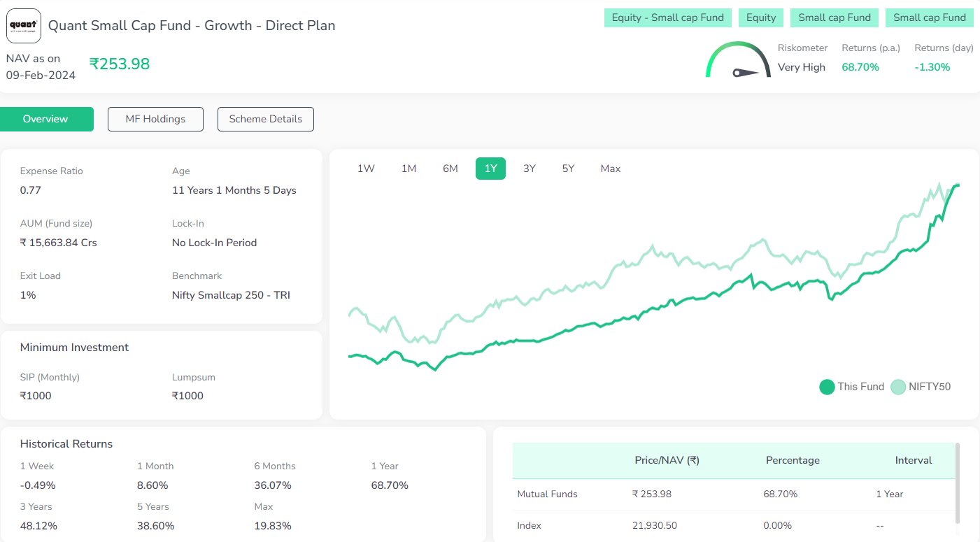
Task: Toggle NIFTY50 legend marker
Action: pos(898,387)
